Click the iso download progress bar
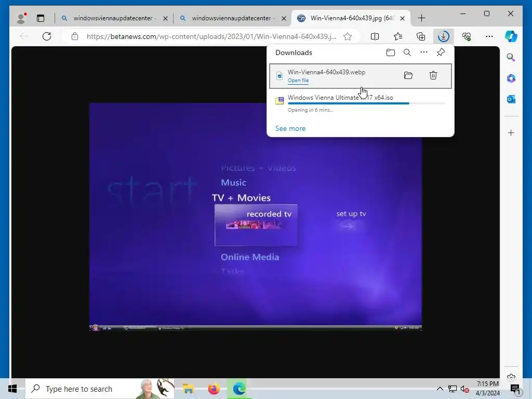Image resolution: width=532 pixels, height=399 pixels. [x=366, y=103]
